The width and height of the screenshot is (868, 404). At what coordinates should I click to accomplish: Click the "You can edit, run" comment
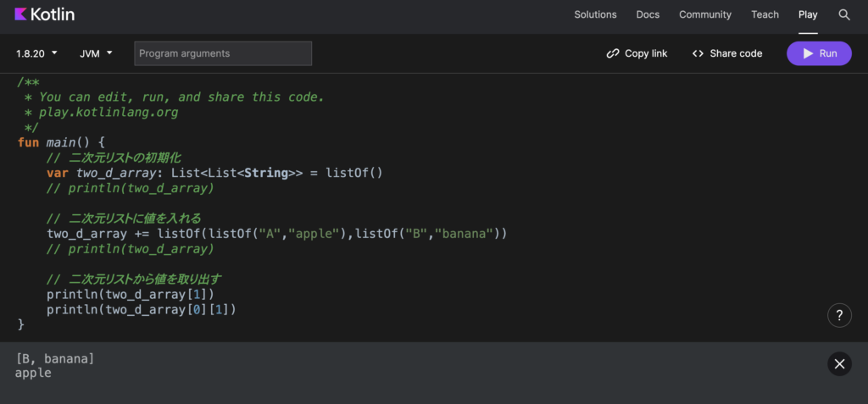175,97
